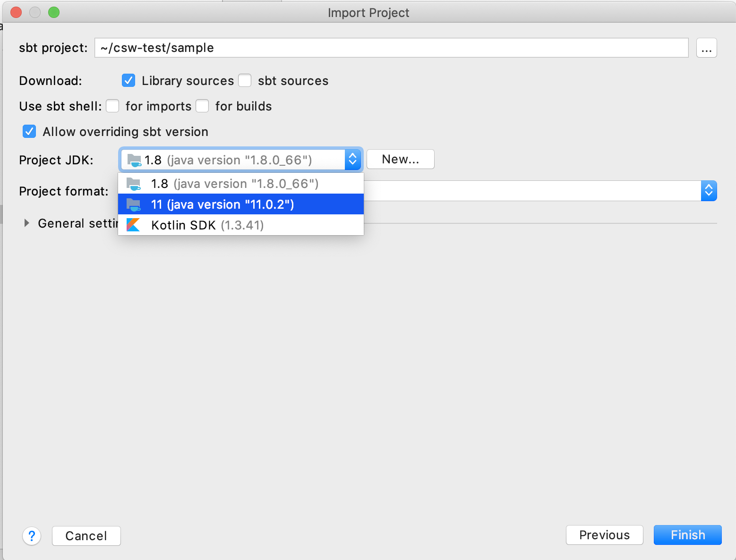This screenshot has height=560, width=736.
Task: Click the JDK icon inside the Project JDK field
Action: coord(134,160)
